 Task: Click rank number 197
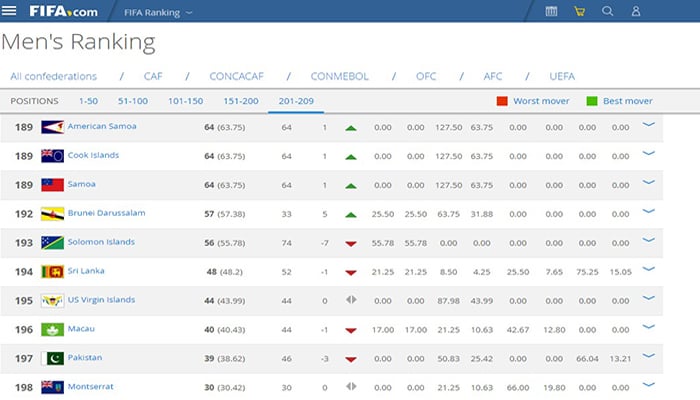pos(24,358)
